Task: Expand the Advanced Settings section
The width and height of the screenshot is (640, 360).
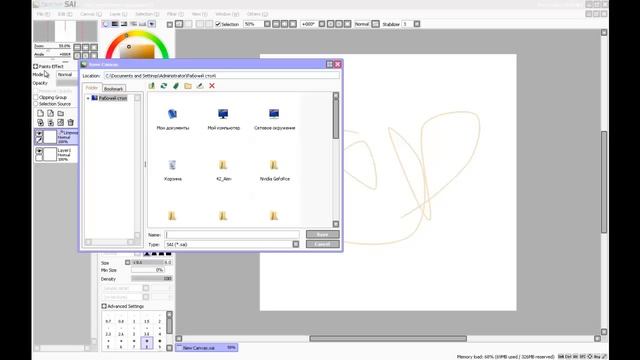Action: [104, 306]
